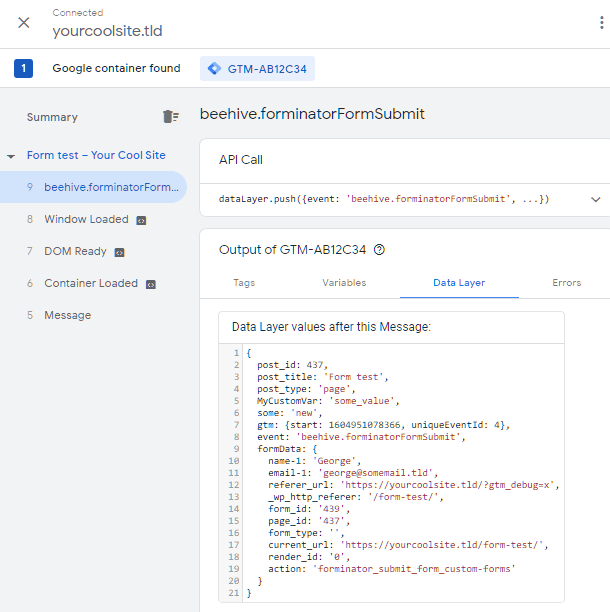
Task: Click the name-1: 'George' line
Action: [x=315, y=461]
